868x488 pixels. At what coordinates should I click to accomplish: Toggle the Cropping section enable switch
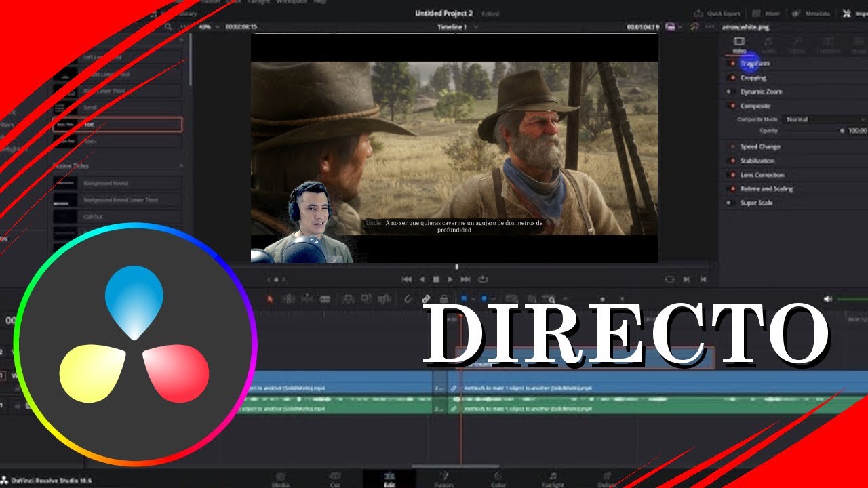(x=732, y=78)
